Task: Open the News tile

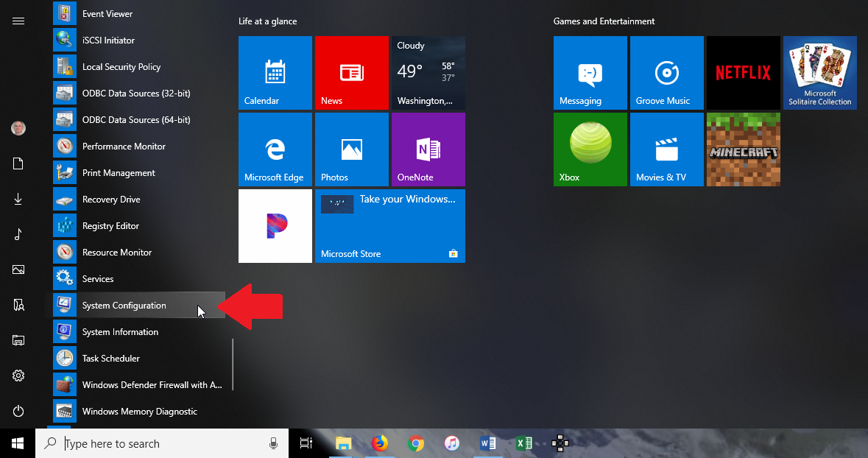Action: pyautogui.click(x=351, y=73)
